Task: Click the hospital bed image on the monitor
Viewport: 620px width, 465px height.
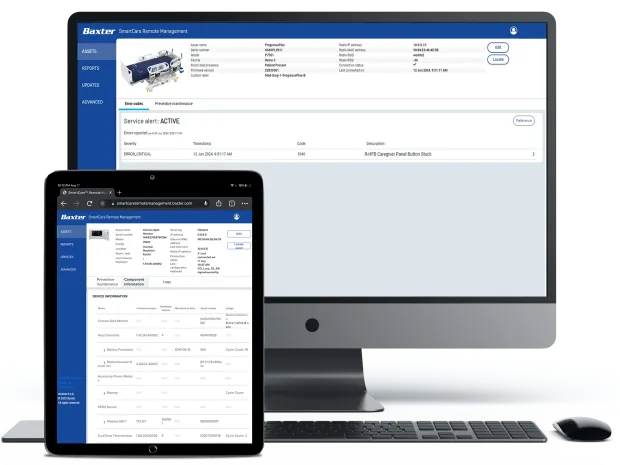Action: pyautogui.click(x=153, y=70)
